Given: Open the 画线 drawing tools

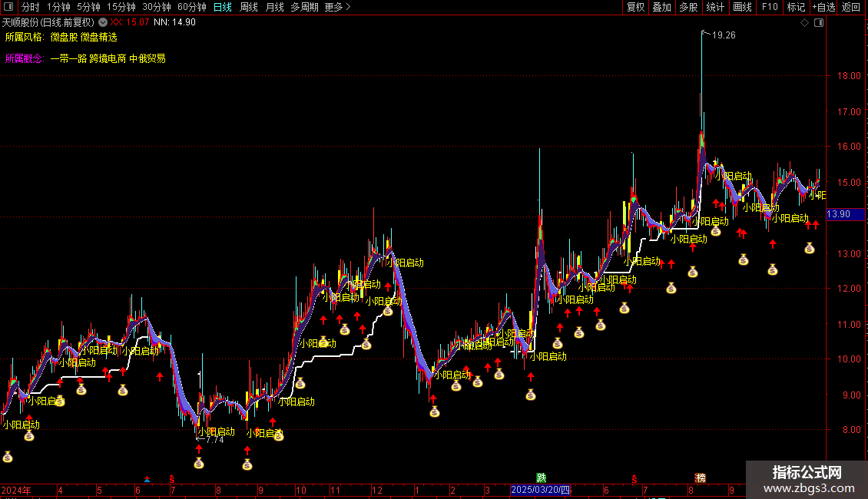Looking at the screenshot, I should coord(742,7).
